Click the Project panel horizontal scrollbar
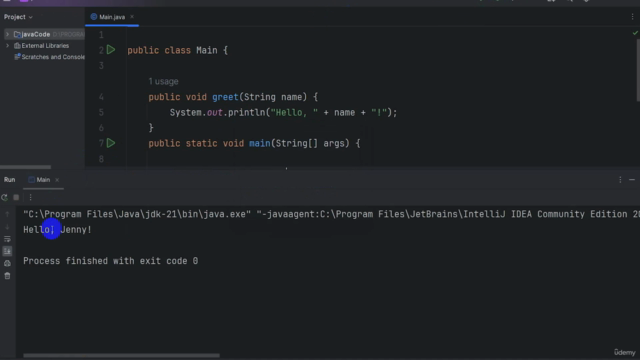The height and width of the screenshot is (360, 640). pyautogui.click(x=25, y=167)
